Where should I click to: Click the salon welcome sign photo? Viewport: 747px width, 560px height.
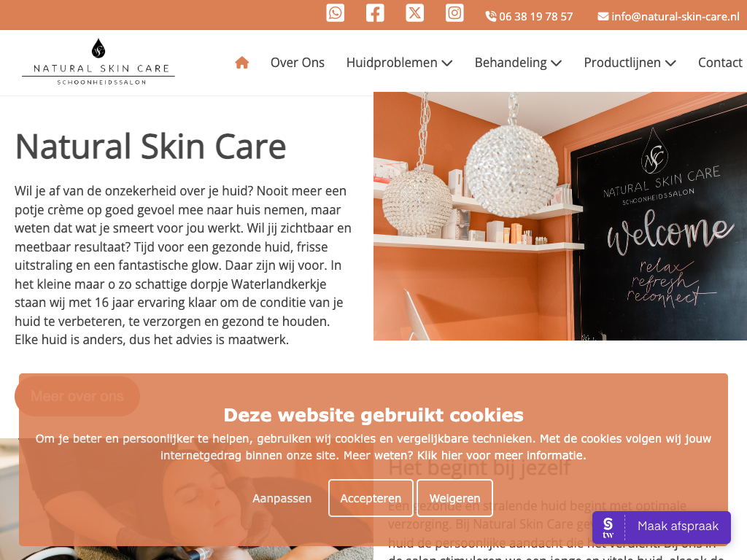[x=560, y=216]
